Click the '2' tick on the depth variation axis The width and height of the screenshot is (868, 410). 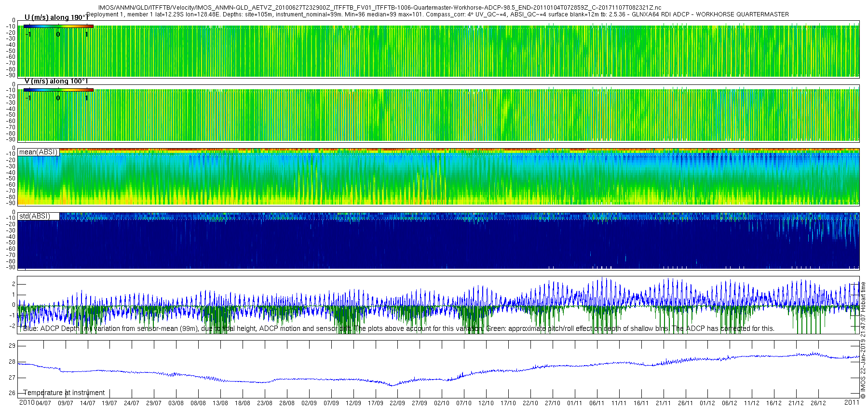(x=14, y=284)
